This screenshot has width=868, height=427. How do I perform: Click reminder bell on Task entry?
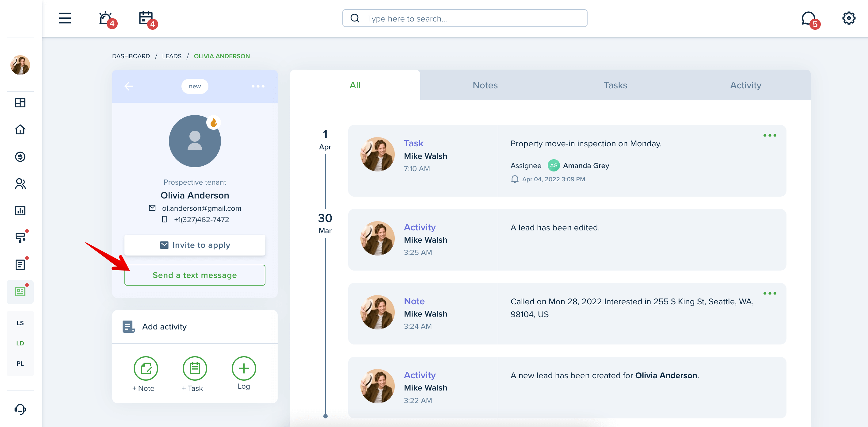[515, 179]
